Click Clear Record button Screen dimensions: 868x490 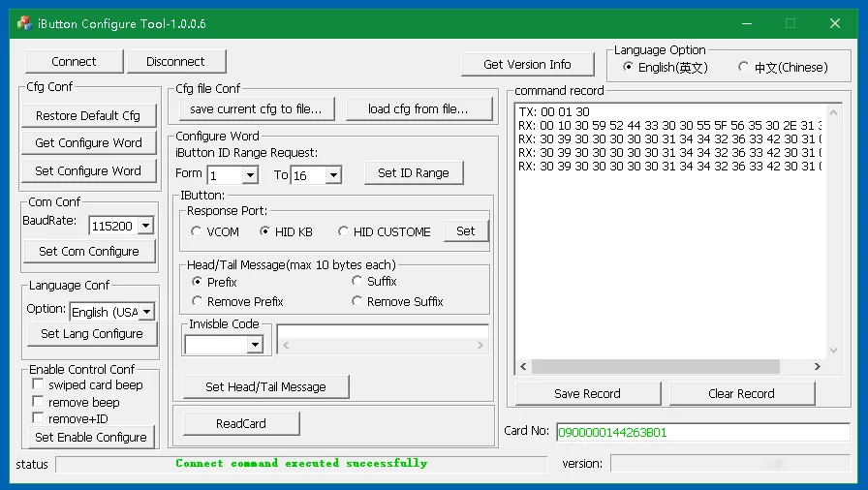tap(742, 394)
